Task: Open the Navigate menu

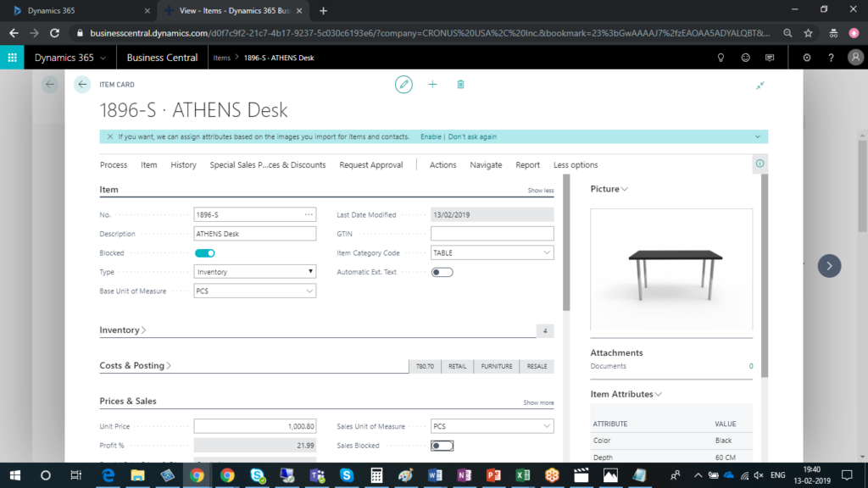Action: (486, 165)
